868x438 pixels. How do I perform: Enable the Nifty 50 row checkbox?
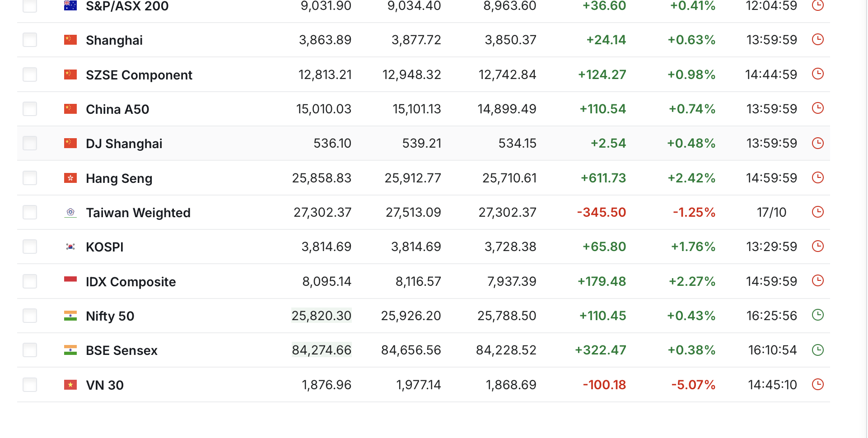click(30, 316)
